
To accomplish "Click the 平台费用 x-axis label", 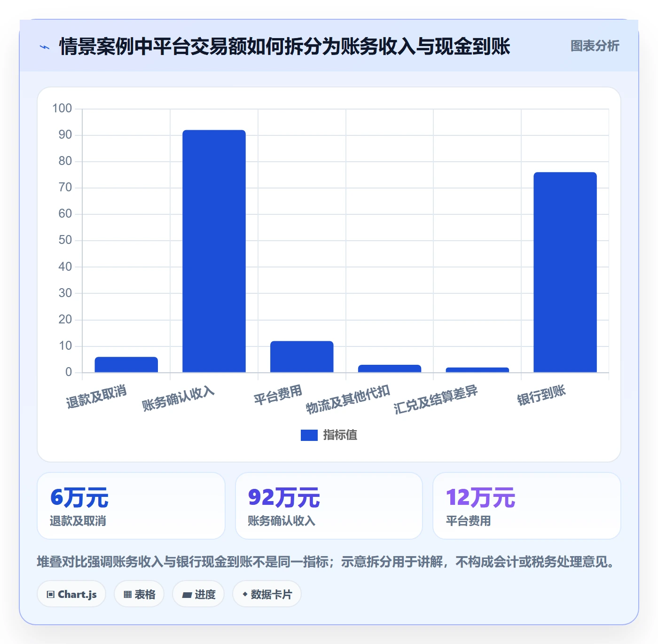I will coord(278,395).
